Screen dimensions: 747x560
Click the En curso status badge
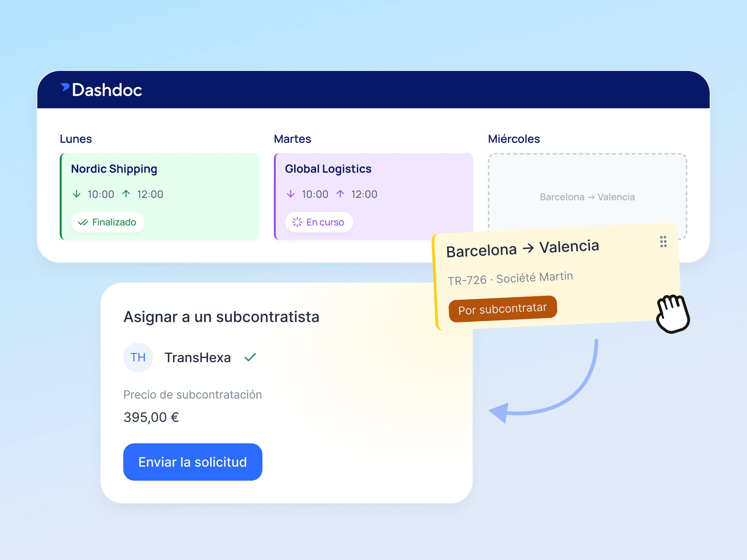319,222
